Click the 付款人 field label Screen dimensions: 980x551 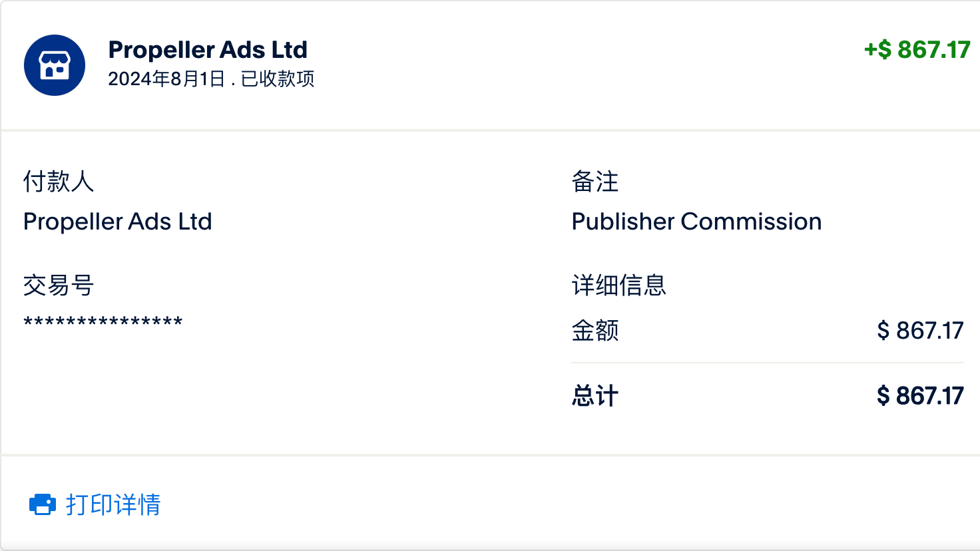tap(59, 181)
